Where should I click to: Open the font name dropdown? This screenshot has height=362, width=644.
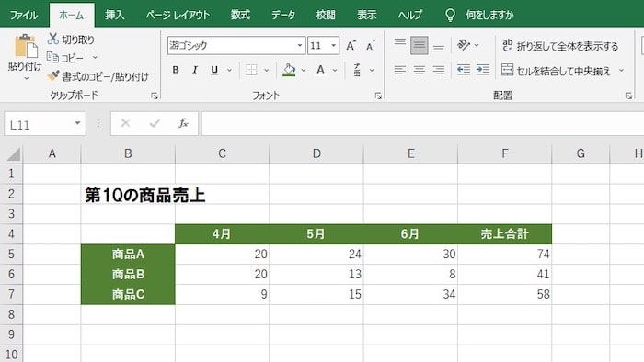(300, 46)
